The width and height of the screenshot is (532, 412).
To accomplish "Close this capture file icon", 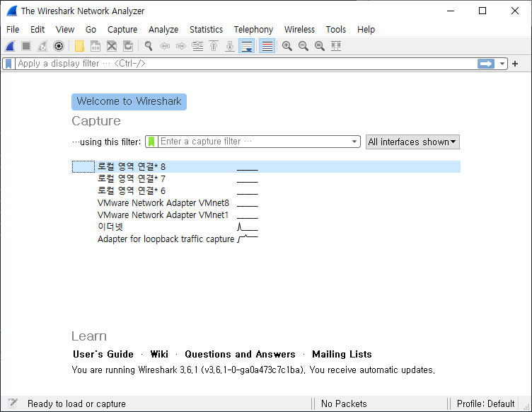I will [112, 46].
